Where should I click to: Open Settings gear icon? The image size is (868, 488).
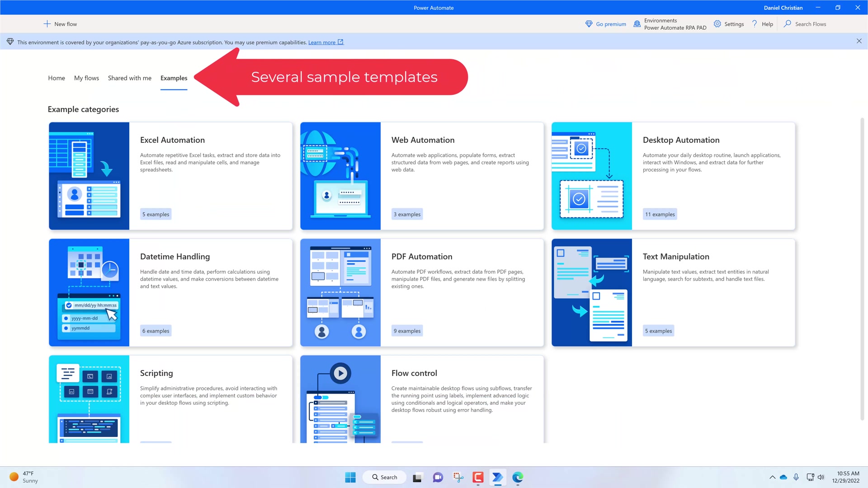pyautogui.click(x=717, y=24)
